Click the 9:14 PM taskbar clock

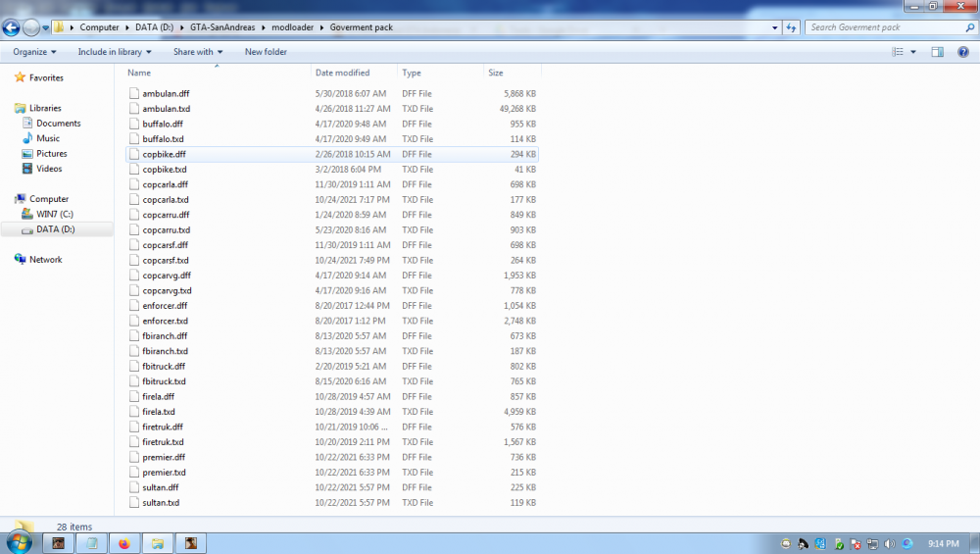tap(943, 544)
